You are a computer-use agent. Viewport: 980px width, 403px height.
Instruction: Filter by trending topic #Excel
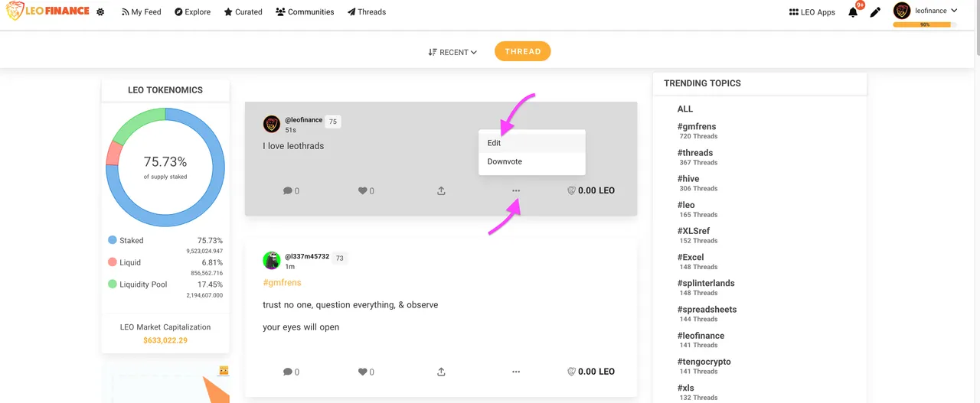(691, 257)
